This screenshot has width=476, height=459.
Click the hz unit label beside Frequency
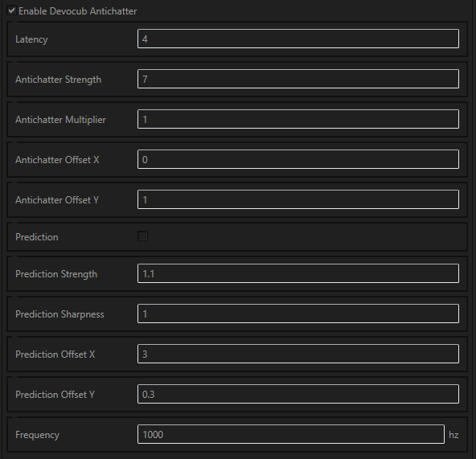click(453, 435)
